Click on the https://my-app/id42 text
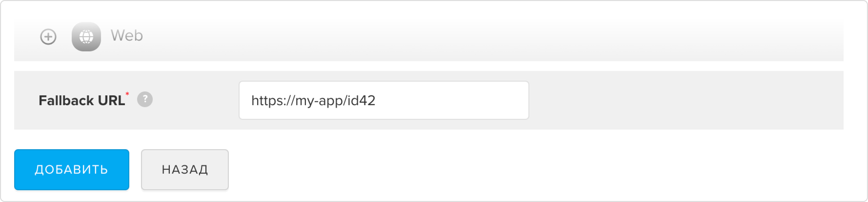This screenshot has height=202, width=868. click(313, 100)
